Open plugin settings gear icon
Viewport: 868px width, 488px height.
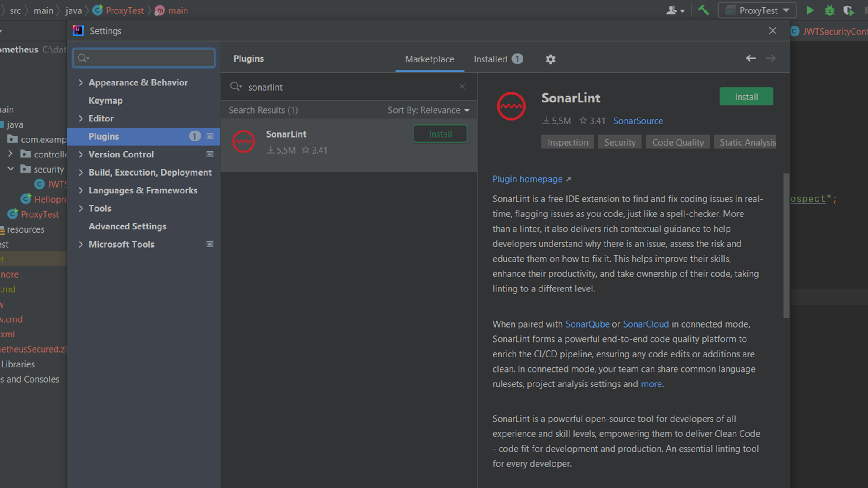coord(550,59)
